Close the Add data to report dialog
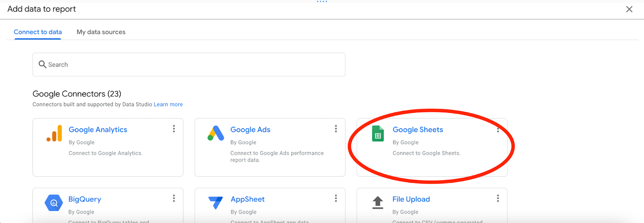Viewport: 644px width, 223px height. pyautogui.click(x=629, y=9)
